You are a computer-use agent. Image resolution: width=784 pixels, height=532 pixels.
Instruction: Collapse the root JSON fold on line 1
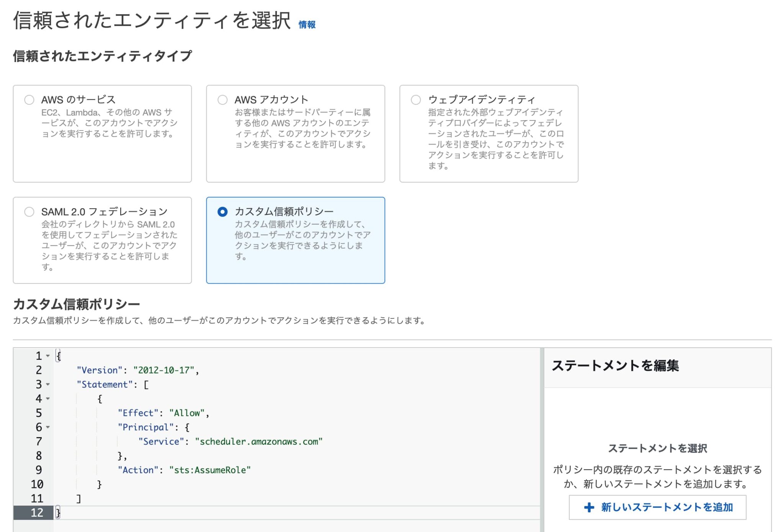[x=47, y=356]
